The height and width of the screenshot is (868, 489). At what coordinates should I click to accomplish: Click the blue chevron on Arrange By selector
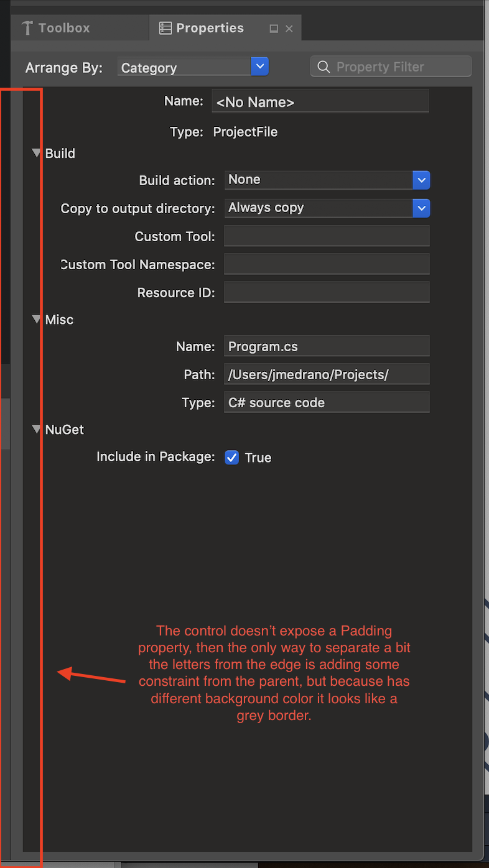[x=259, y=67]
